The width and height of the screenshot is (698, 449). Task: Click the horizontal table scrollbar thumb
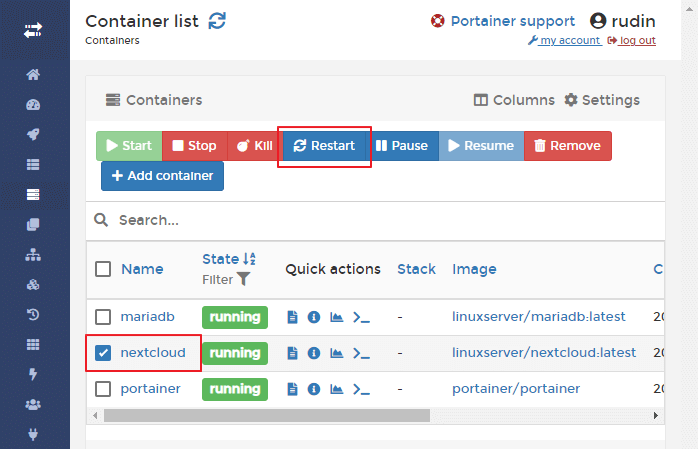[x=267, y=416]
